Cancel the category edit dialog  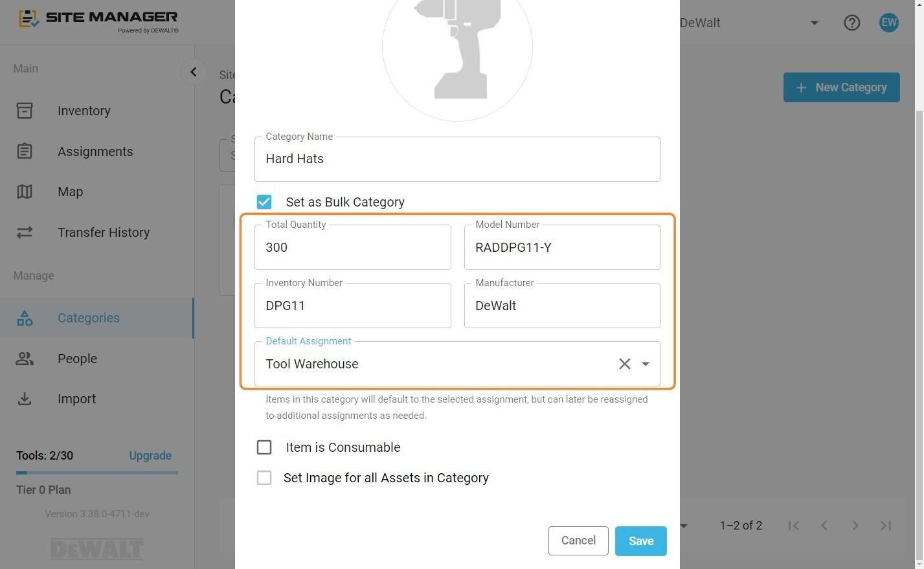[578, 541]
